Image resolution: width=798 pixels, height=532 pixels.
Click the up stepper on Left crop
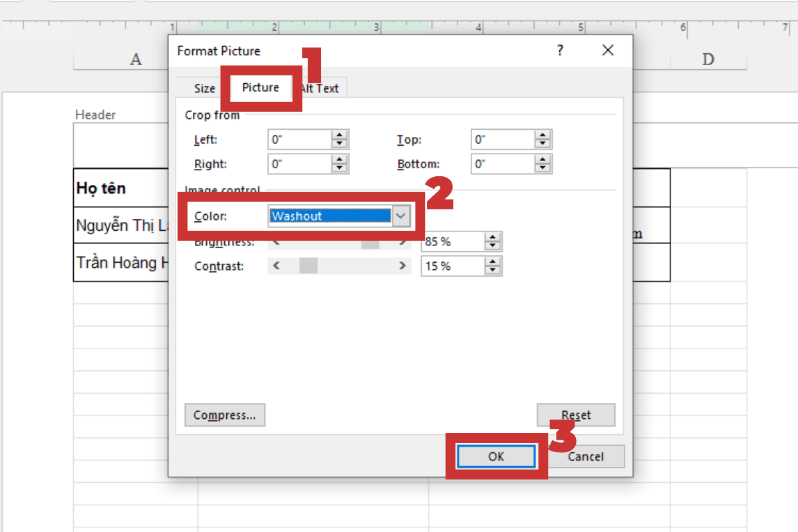(339, 135)
